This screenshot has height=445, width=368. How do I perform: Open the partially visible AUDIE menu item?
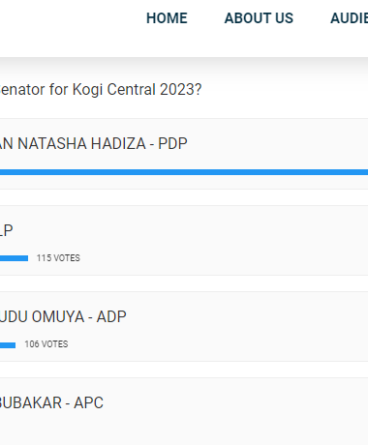tap(349, 18)
